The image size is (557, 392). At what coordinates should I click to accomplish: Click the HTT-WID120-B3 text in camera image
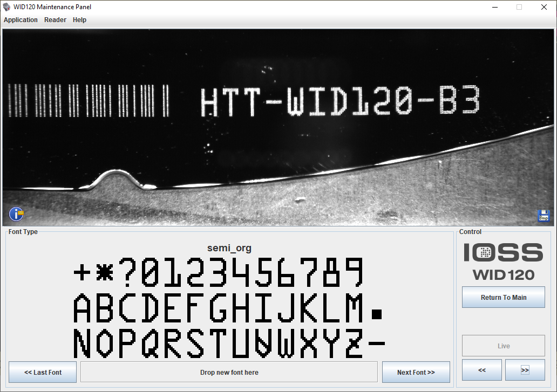(340, 101)
